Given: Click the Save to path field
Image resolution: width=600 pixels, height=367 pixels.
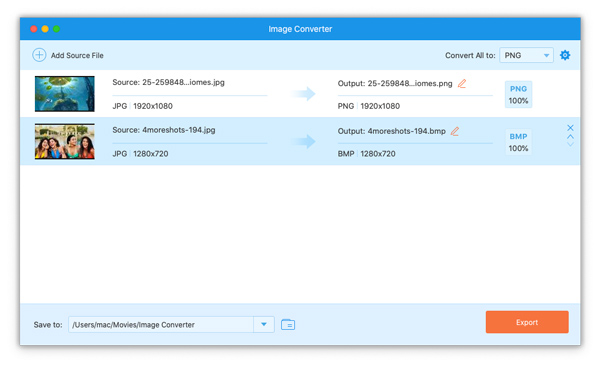Looking at the screenshot, I should coord(161,325).
